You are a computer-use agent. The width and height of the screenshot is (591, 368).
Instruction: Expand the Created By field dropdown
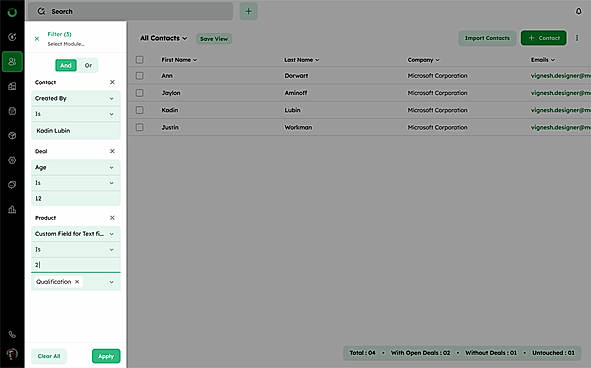[x=76, y=98]
